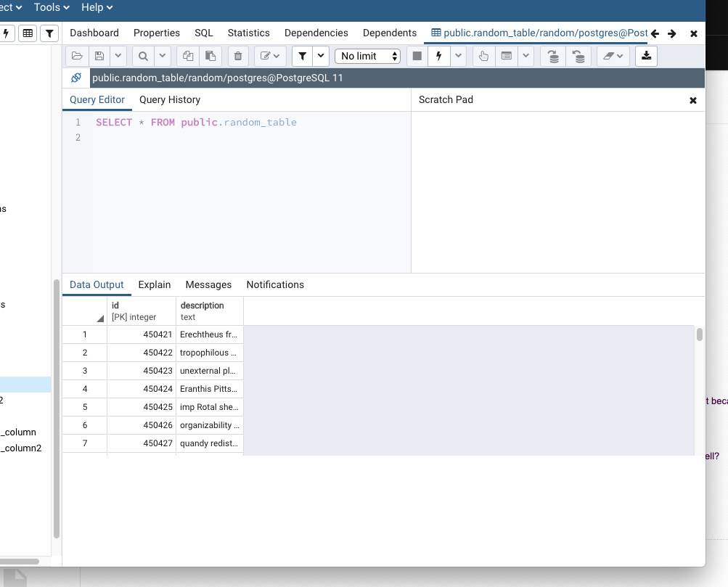This screenshot has height=587, width=728.
Task: Open the Messages tab
Action: [x=208, y=284]
